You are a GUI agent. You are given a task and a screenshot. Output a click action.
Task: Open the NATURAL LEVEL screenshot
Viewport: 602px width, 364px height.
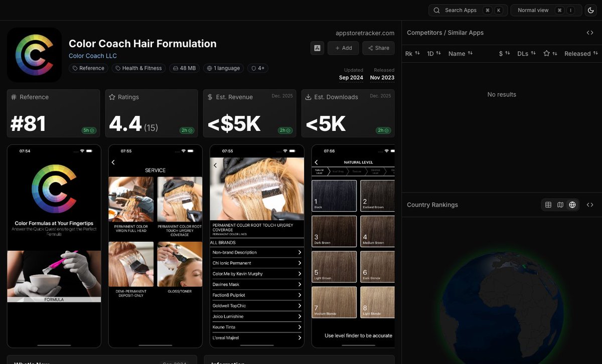pyautogui.click(x=353, y=246)
